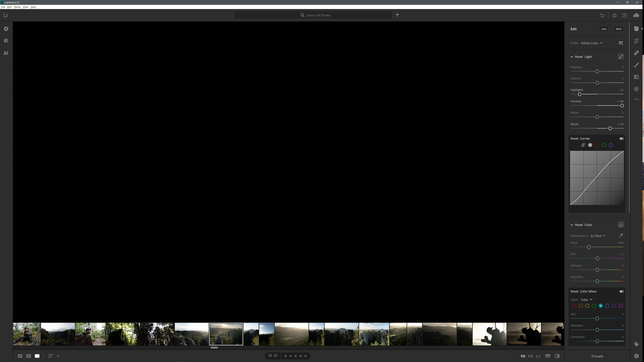Screen dimensions: 644x362
Task: Select the Radial Gradient tool
Action: click(636, 89)
